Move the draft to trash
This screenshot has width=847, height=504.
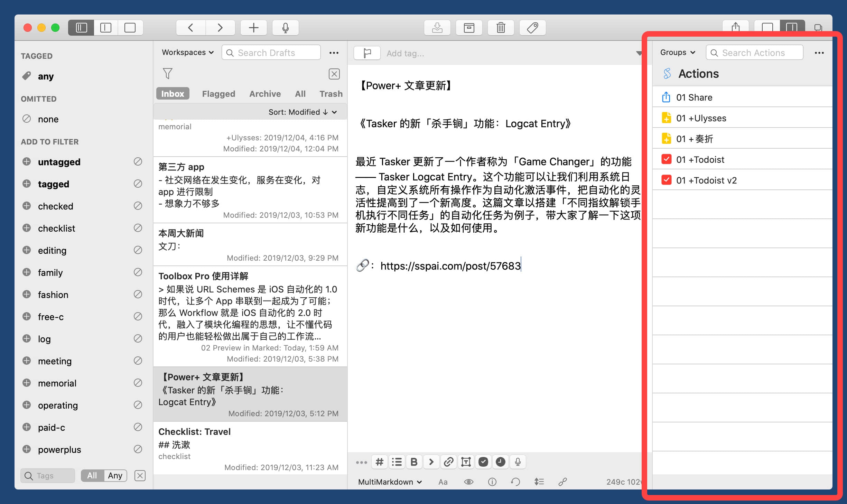(501, 28)
